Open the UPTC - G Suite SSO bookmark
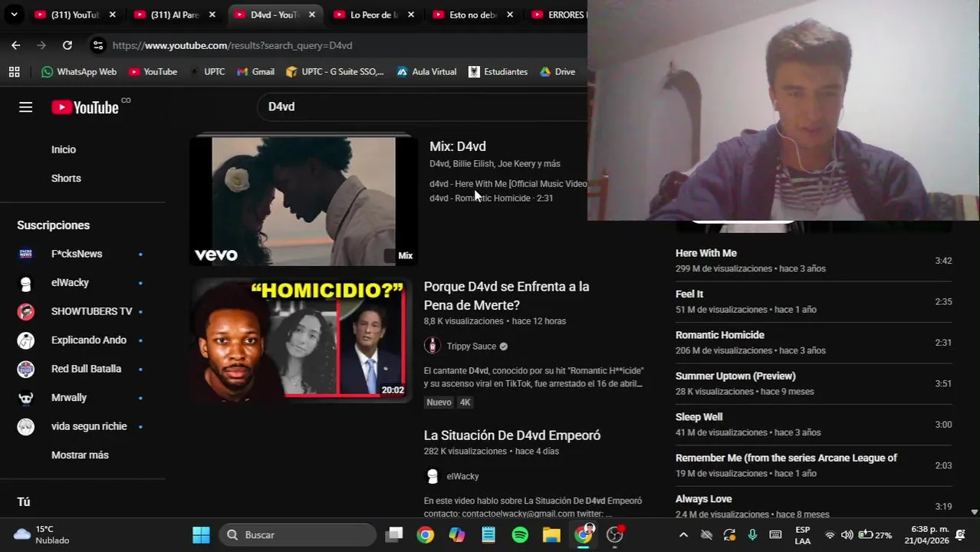Image resolution: width=980 pixels, height=552 pixels. (334, 71)
